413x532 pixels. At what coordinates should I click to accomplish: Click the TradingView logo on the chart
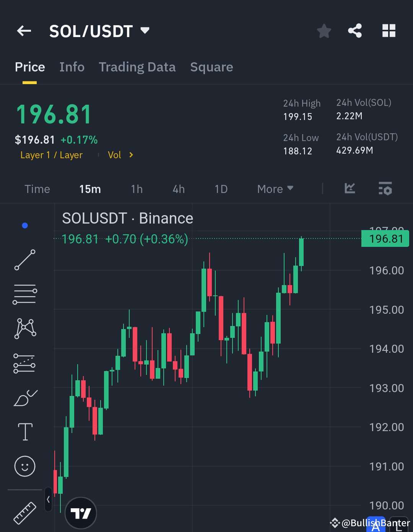click(80, 513)
